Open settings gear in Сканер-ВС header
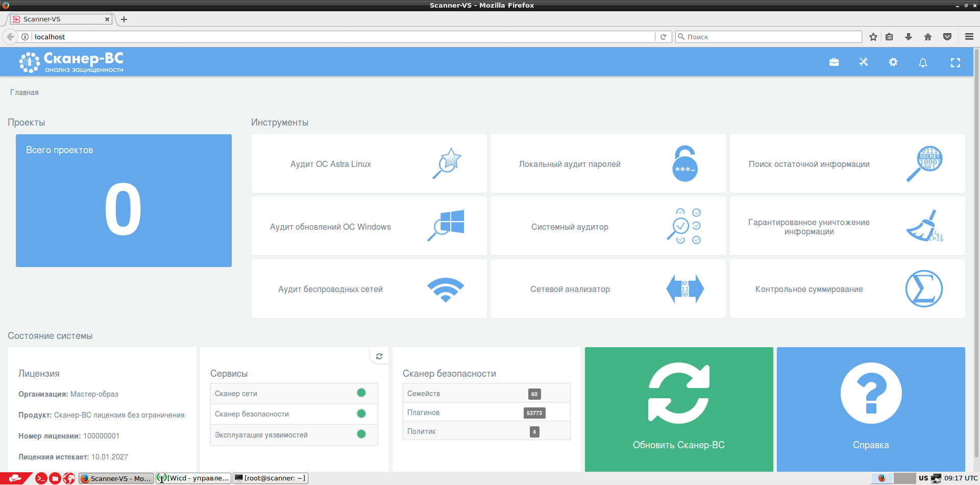 [x=893, y=62]
